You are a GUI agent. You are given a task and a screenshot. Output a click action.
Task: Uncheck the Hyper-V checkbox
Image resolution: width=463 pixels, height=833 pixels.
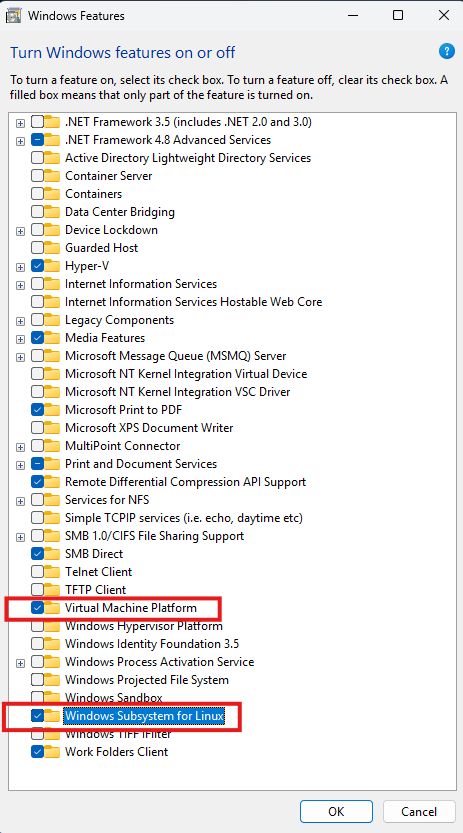[x=37, y=266]
